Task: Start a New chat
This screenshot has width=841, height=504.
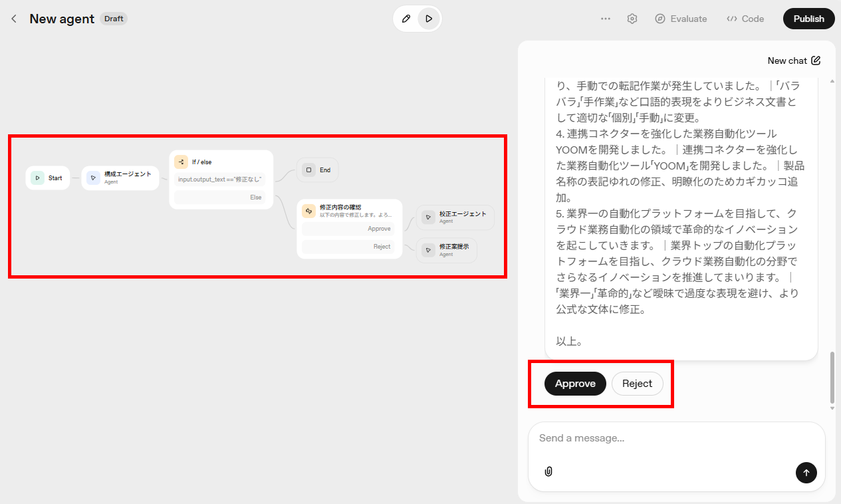Action: tap(794, 61)
